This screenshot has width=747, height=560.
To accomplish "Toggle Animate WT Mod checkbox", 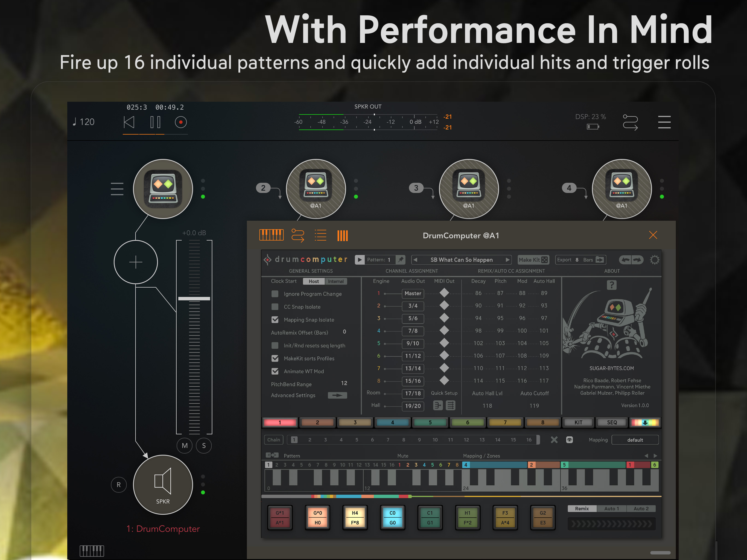I will [275, 371].
